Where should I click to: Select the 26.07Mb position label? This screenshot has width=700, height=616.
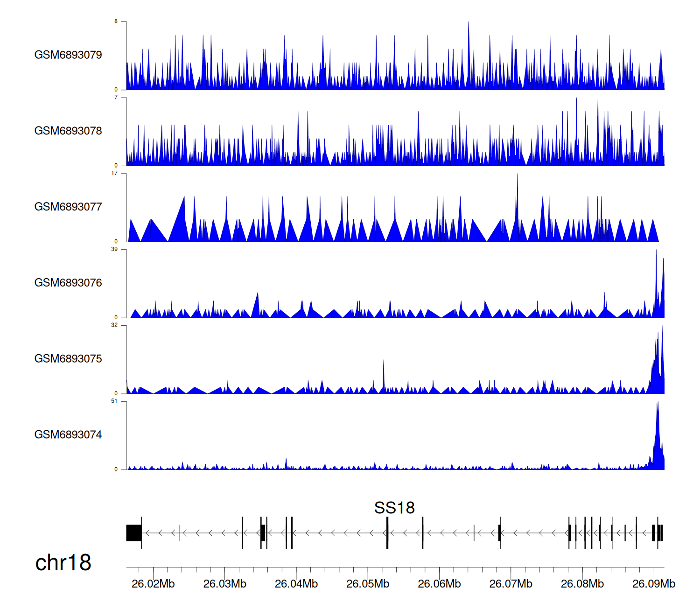tap(511, 584)
